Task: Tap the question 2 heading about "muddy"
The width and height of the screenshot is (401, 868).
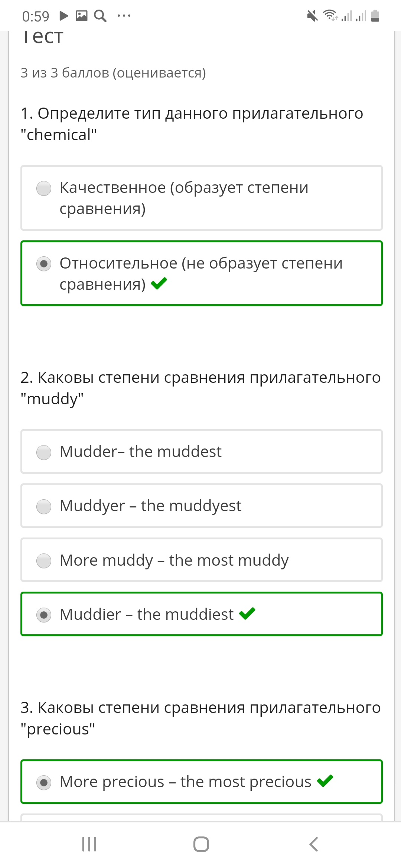Action: pos(200,388)
